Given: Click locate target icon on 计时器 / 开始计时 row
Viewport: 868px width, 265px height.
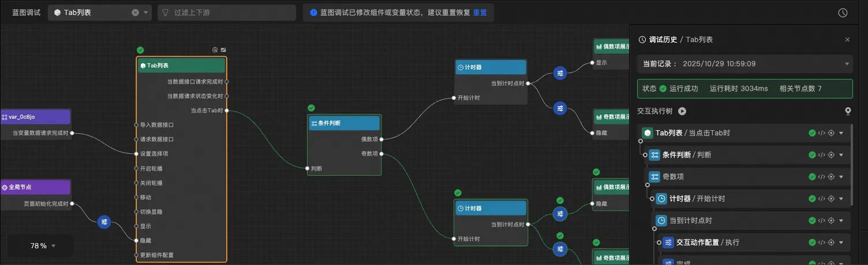Looking at the screenshot, I should (x=831, y=199).
